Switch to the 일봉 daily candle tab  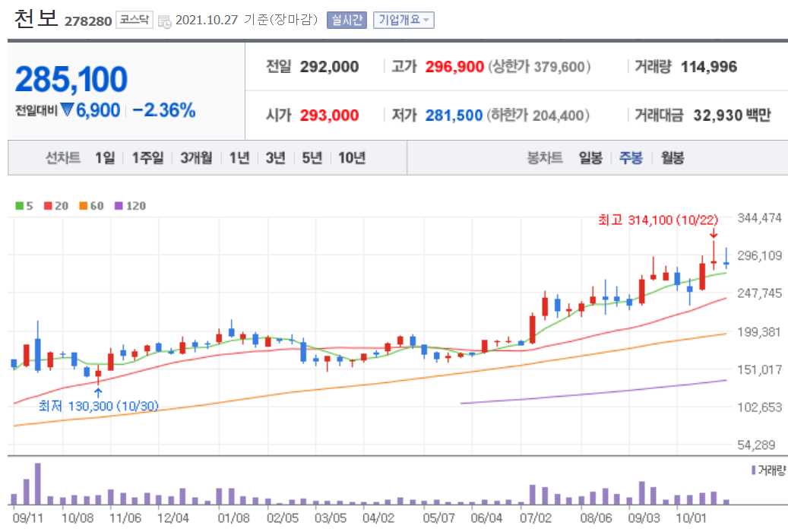592,158
